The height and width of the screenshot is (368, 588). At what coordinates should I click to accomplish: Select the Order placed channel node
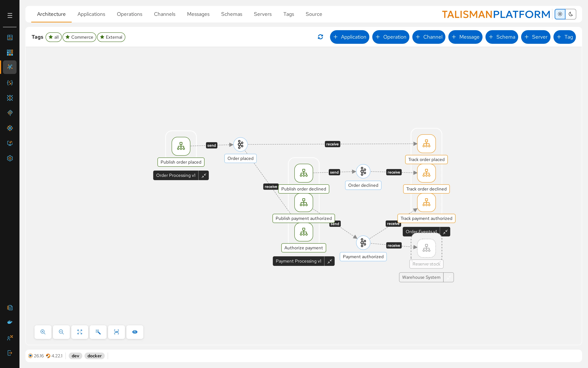point(240,144)
